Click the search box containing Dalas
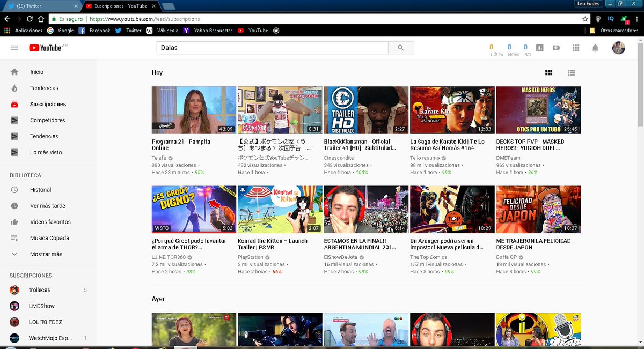 coord(273,48)
